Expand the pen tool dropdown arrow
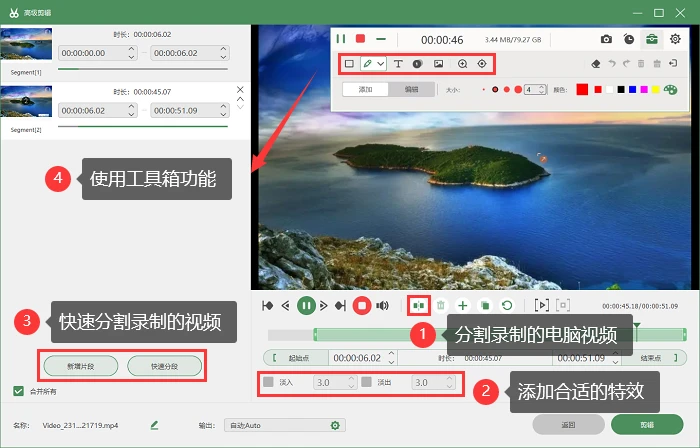Image resolution: width=700 pixels, height=448 pixels. pos(380,64)
